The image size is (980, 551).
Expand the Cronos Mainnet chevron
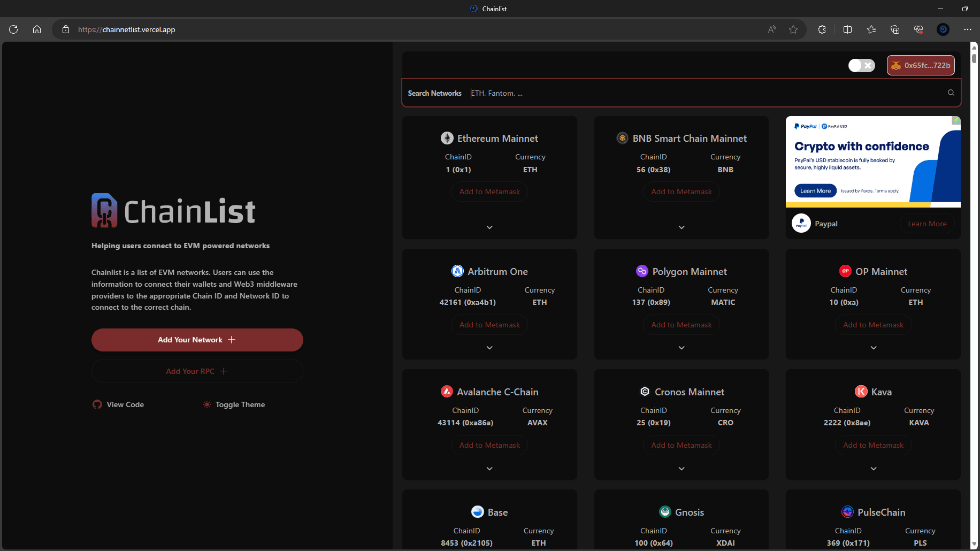pos(681,468)
